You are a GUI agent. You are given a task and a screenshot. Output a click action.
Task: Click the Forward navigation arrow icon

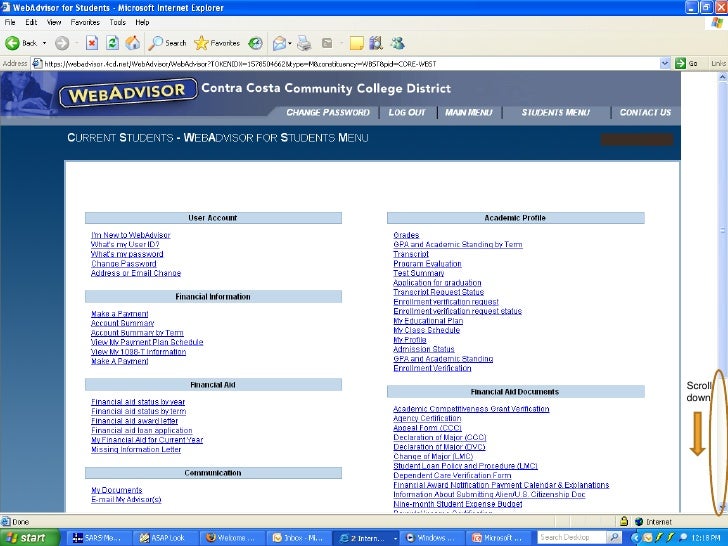tap(62, 43)
